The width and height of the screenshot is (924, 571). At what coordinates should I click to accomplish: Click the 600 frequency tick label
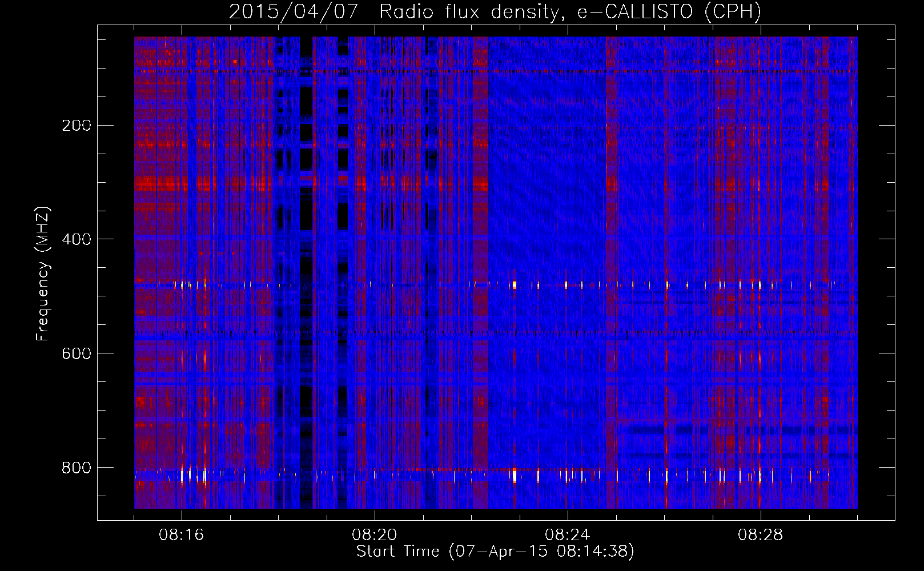pos(77,353)
